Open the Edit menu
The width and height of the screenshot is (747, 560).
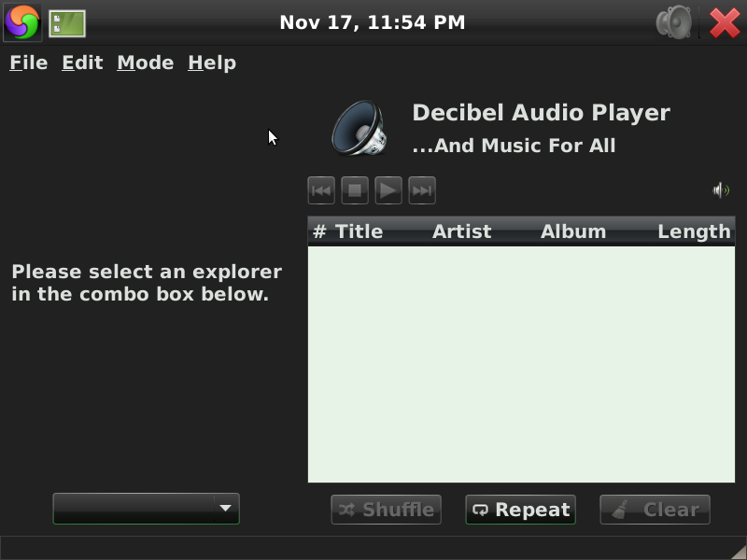(82, 63)
